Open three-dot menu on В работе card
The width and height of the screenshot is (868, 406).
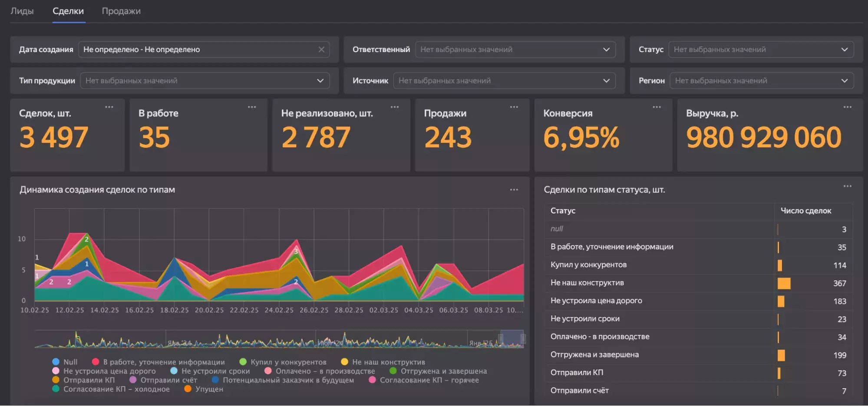pyautogui.click(x=252, y=107)
